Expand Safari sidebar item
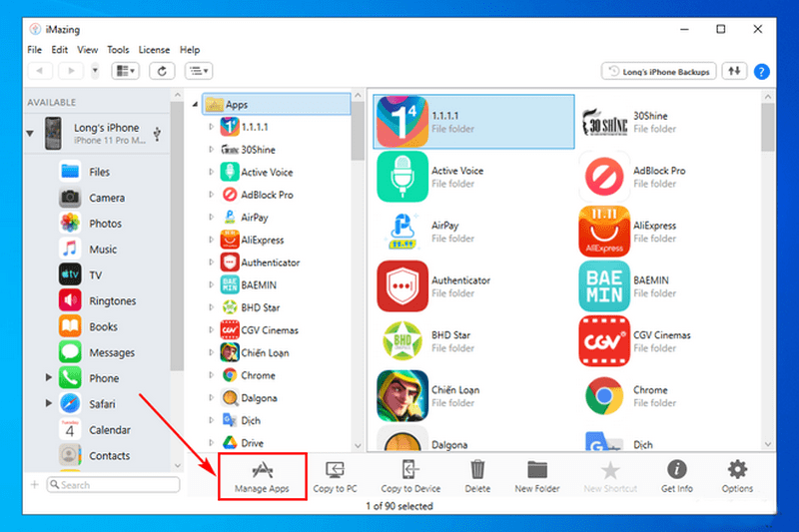The width and height of the screenshot is (799, 532). [x=48, y=402]
